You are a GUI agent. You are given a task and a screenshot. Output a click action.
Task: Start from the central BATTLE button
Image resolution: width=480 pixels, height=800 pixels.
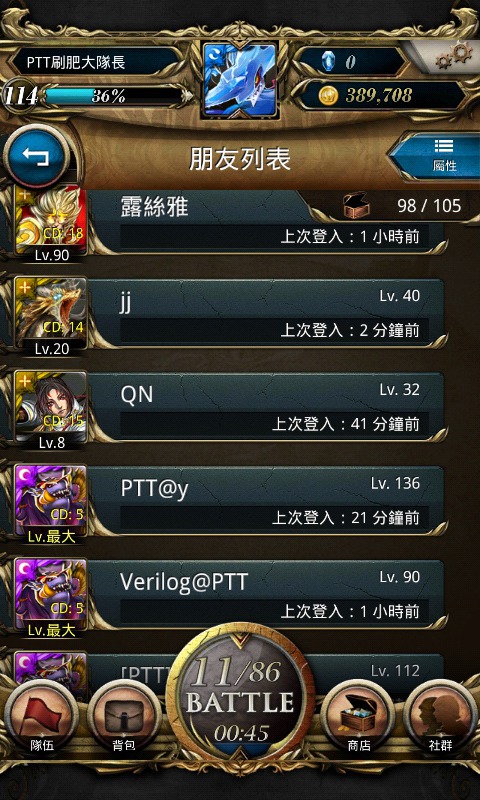[240, 695]
